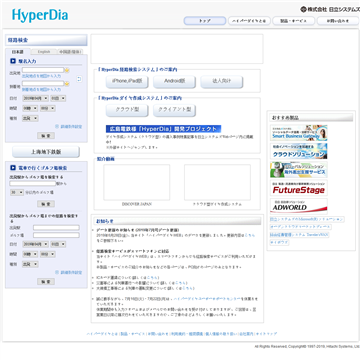Play the クラウド型ダイヤ作成システム video thumbnail
The image size is (360, 360).
click(x=217, y=182)
